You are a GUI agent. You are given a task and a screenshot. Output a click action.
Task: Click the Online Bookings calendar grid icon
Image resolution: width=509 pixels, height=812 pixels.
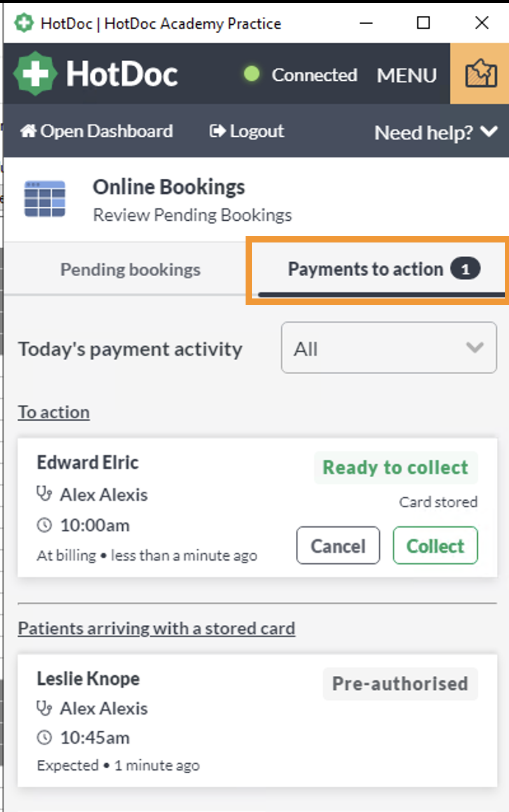(45, 199)
